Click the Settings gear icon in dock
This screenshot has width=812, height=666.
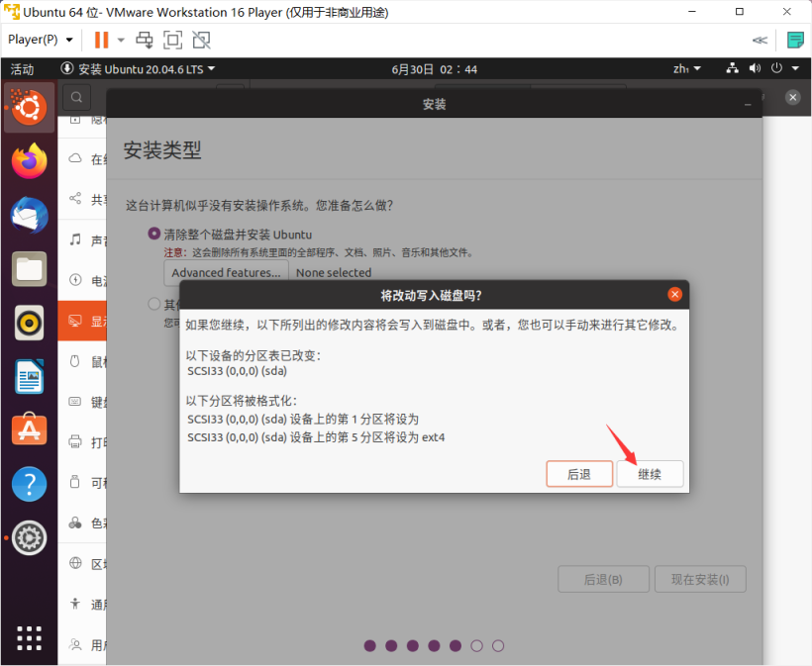pos(29,537)
